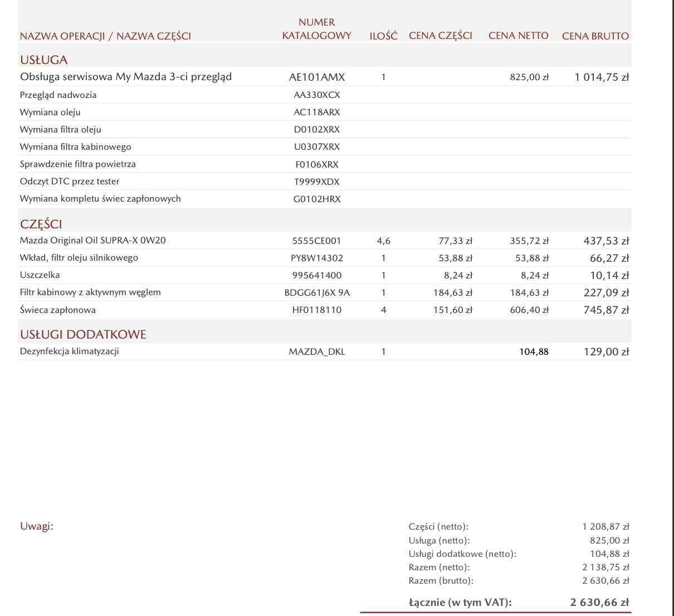Click the CENA BRUTTO column header
The height and width of the screenshot is (616, 674).
click(x=595, y=36)
